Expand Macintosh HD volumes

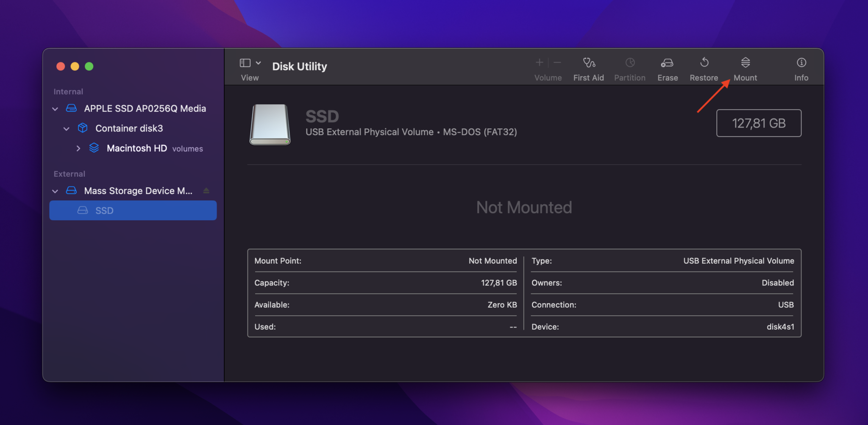click(x=78, y=148)
